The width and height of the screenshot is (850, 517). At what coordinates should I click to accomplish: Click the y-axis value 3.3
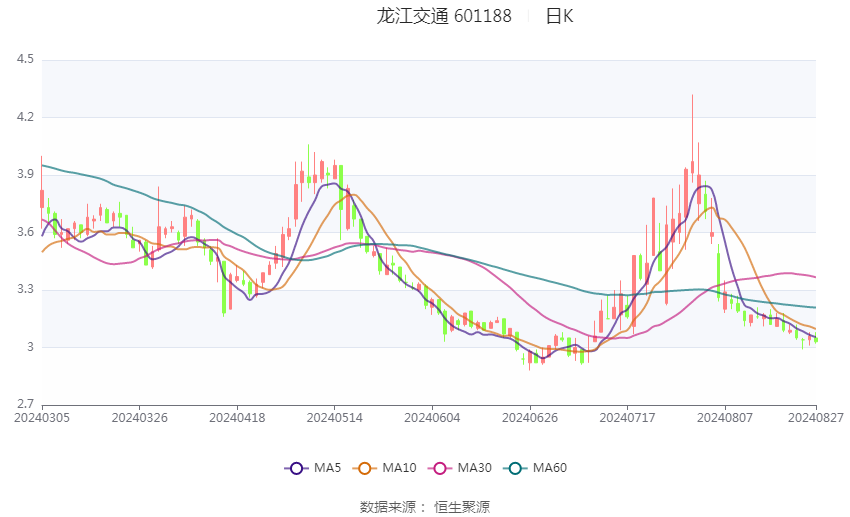point(25,289)
